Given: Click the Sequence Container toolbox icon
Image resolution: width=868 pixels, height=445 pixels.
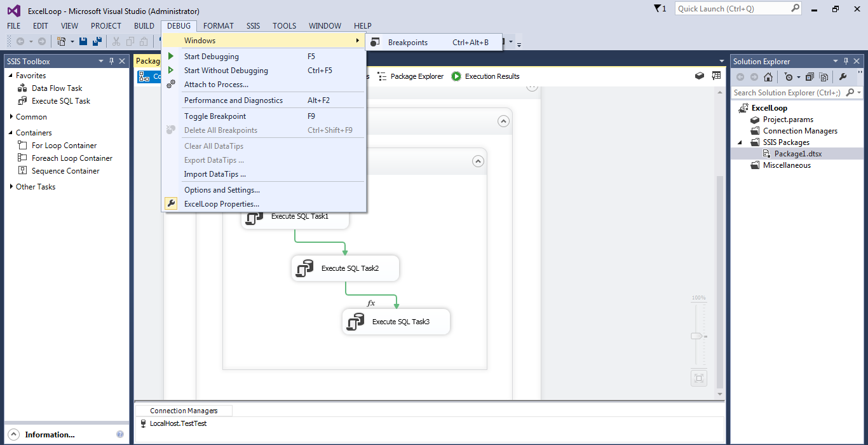Looking at the screenshot, I should [23, 171].
